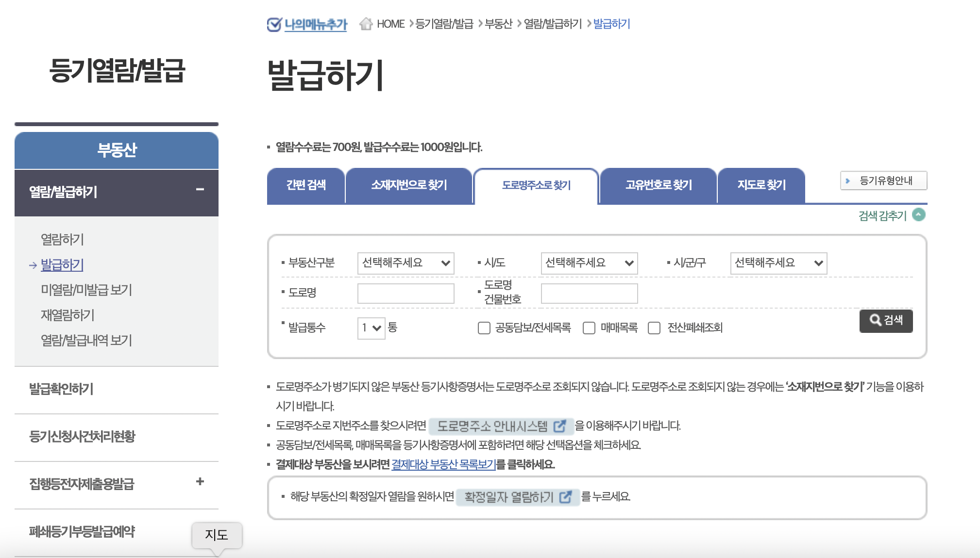
Task: Click the 도로명주소 안내시스템 link text
Action: [x=492, y=426]
